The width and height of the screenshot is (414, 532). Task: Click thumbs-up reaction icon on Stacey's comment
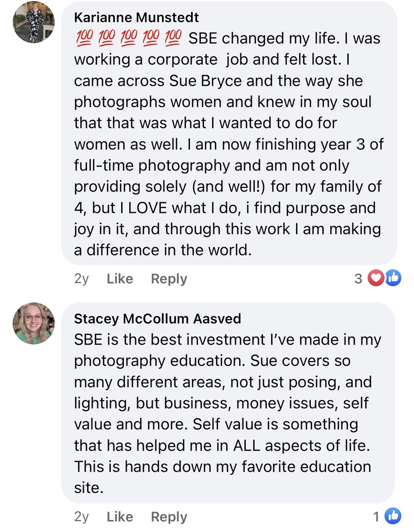[392, 516]
